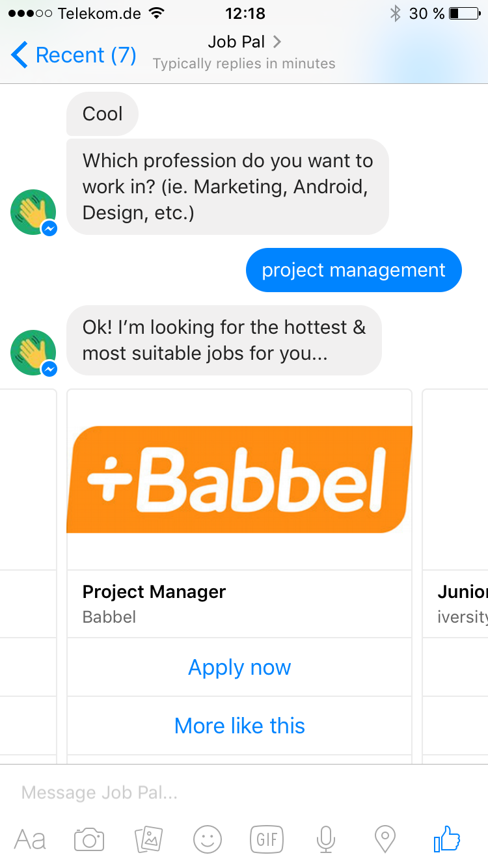
Task: Tap the location pin icon
Action: [385, 839]
